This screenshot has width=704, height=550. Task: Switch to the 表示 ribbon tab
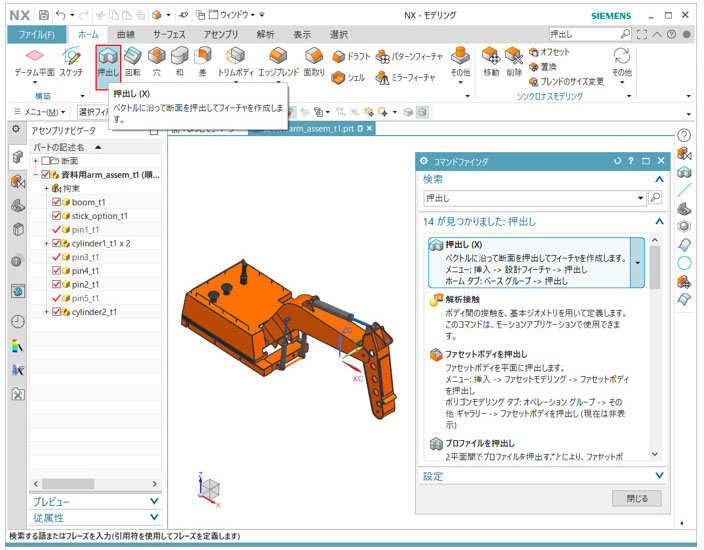(302, 35)
